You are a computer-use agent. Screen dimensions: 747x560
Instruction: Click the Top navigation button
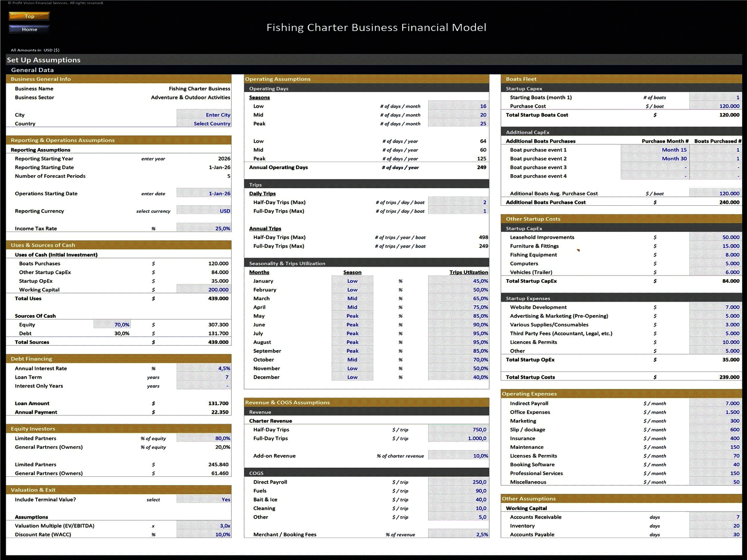pos(29,16)
